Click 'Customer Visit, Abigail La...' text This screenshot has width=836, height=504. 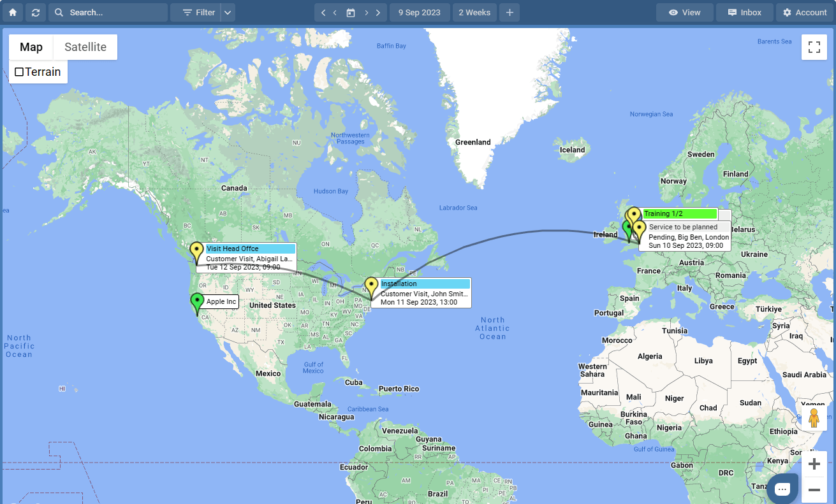coord(249,259)
